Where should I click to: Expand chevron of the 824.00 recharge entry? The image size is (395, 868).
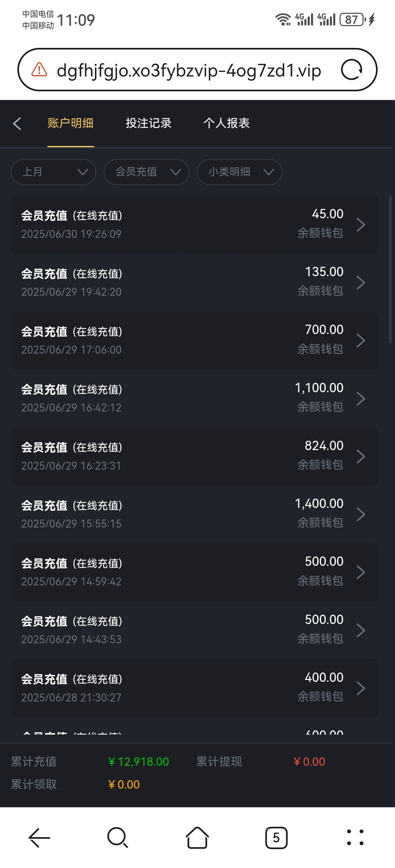coord(361,457)
